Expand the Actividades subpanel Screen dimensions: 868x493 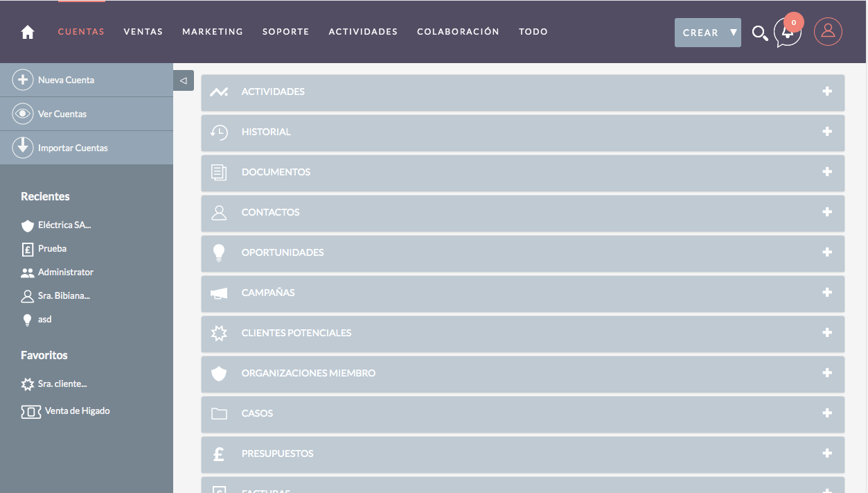coord(827,92)
